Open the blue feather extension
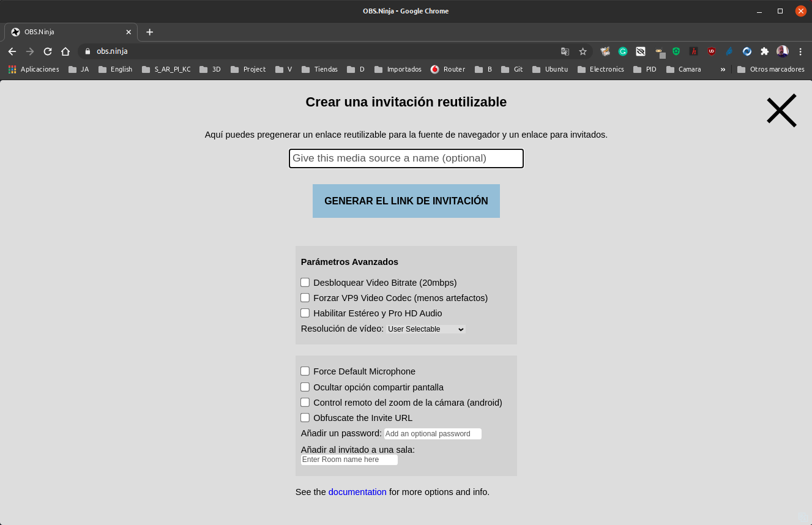 [729, 51]
